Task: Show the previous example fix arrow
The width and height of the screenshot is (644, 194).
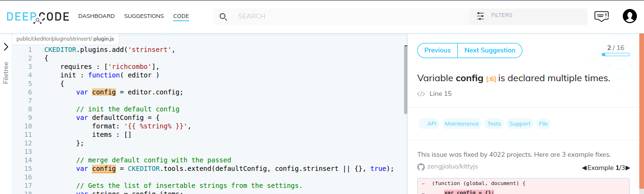Action: pyautogui.click(x=584, y=168)
